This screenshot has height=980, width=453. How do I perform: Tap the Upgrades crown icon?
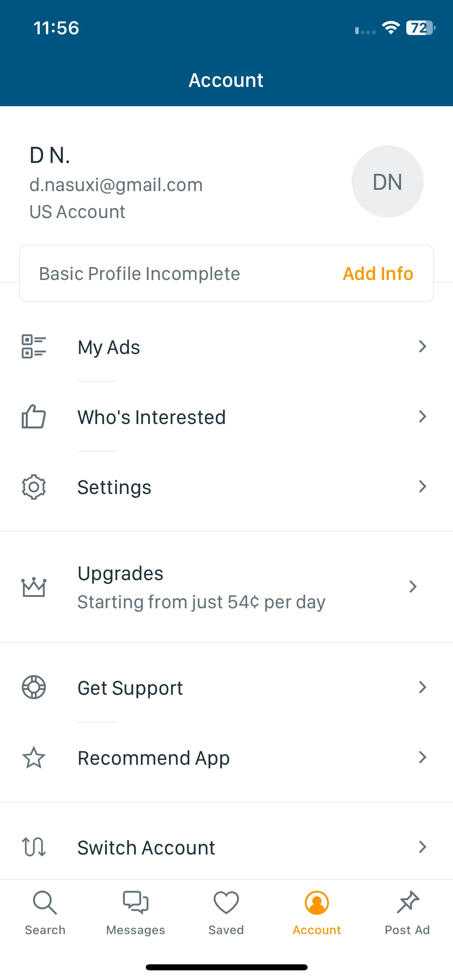pos(34,587)
